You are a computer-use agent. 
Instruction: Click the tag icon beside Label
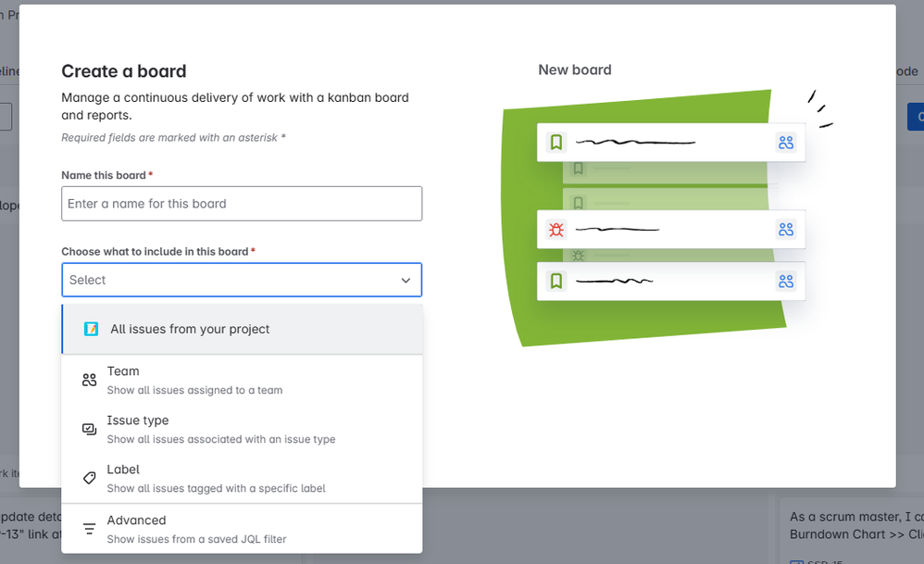click(x=89, y=478)
